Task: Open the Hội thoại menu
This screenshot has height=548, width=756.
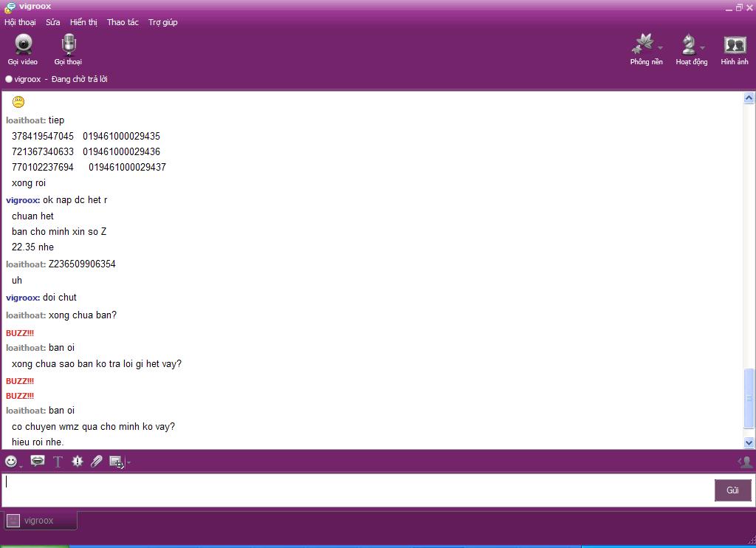Action: click(x=20, y=22)
